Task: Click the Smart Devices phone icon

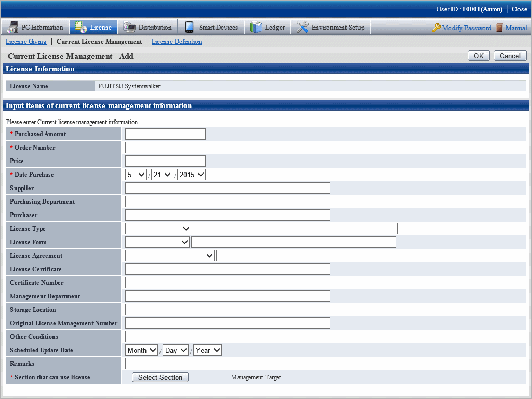Action: point(189,27)
